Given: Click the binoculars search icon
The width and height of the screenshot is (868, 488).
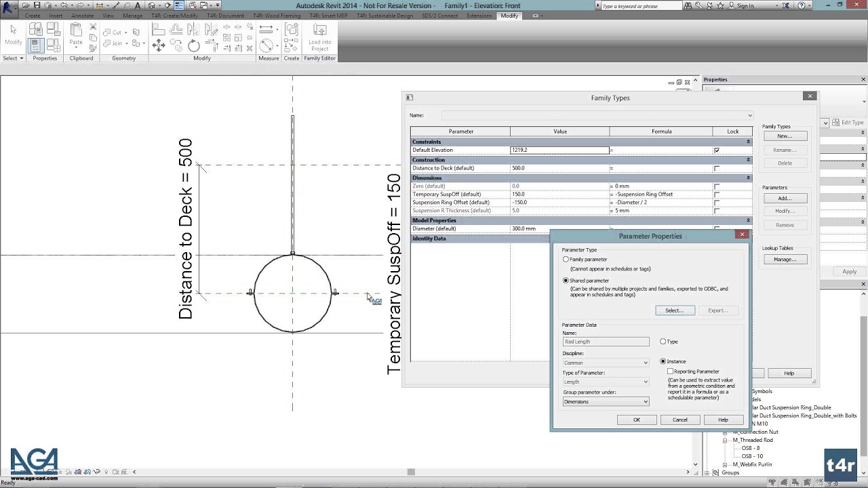Looking at the screenshot, I should pyautogui.click(x=688, y=5).
